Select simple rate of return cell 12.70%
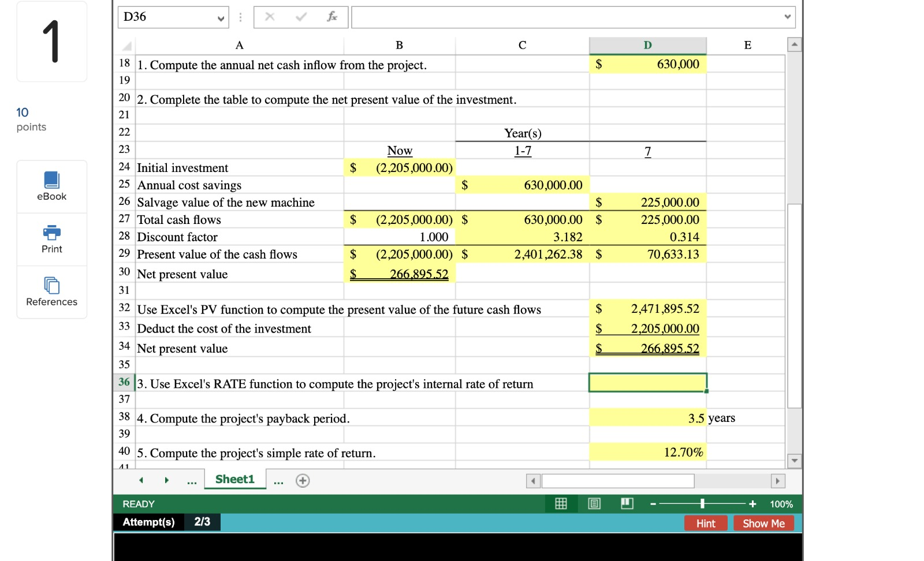 pyautogui.click(x=647, y=452)
